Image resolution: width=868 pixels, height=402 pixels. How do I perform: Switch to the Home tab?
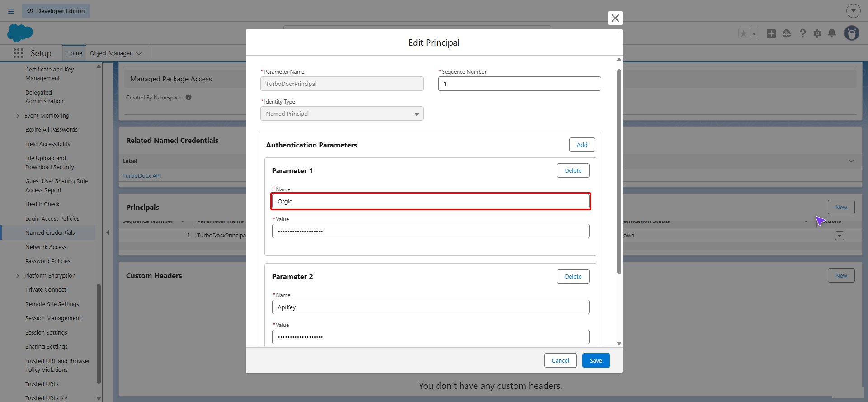point(74,53)
